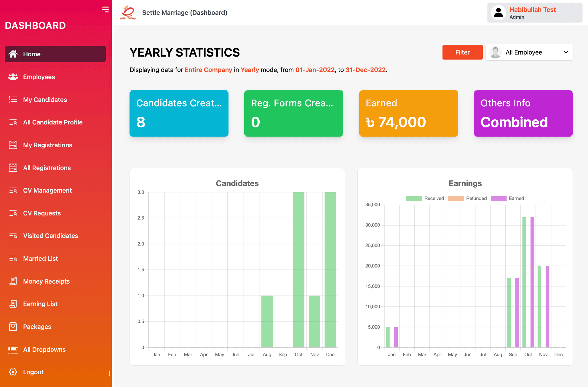Click the Packages bag icon
The width and height of the screenshot is (588, 387).
pos(13,327)
